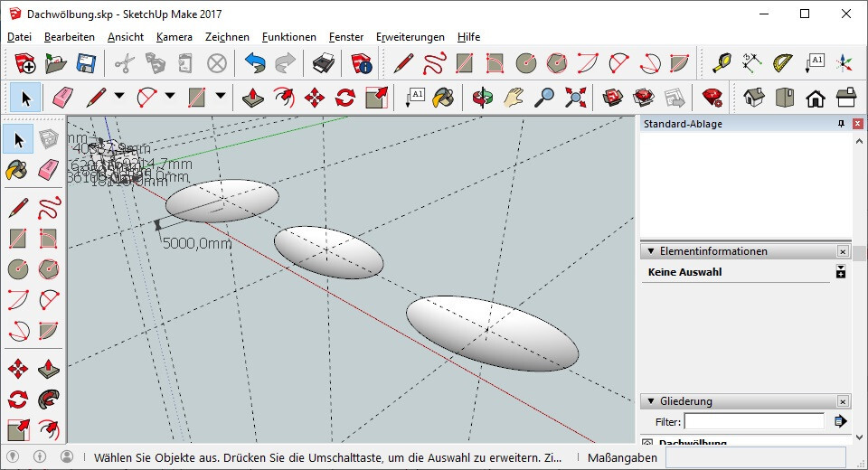Close the Standard-Ablage tray
The height and width of the screenshot is (470, 868).
(x=857, y=124)
